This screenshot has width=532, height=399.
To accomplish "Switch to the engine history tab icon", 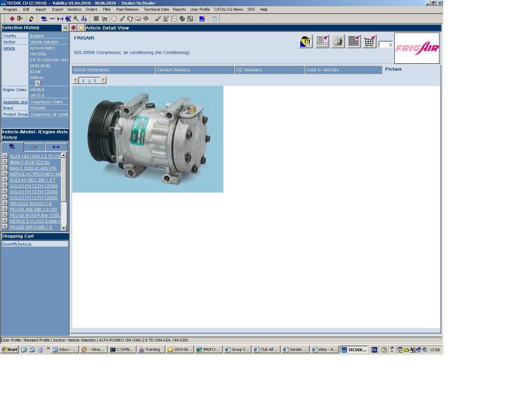I will click(34, 147).
